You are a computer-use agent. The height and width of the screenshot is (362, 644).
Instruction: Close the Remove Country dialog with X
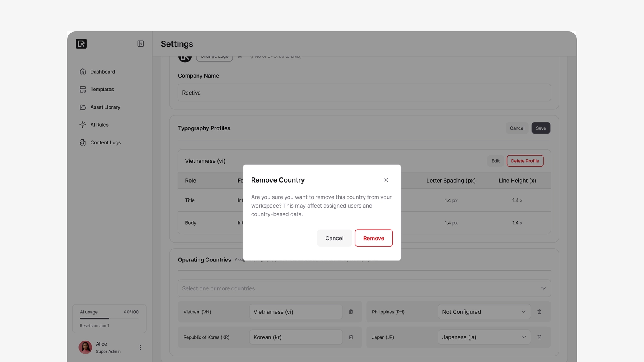click(386, 180)
